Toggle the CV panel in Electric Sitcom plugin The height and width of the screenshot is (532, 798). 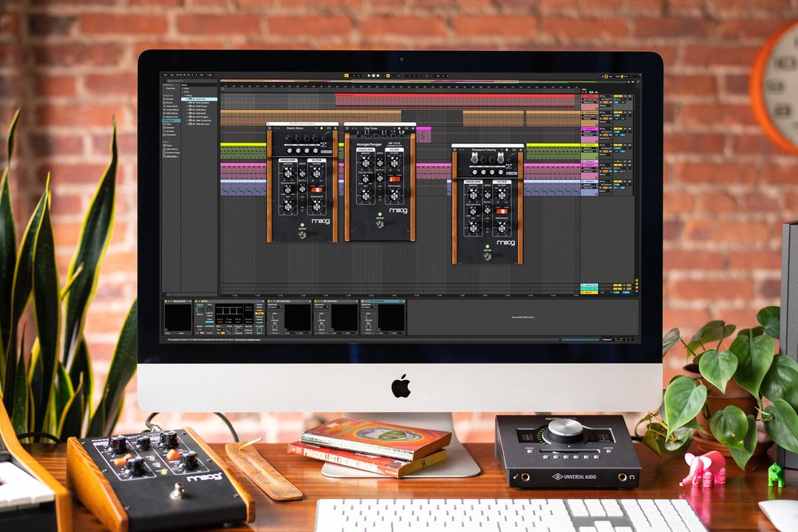pos(329,129)
